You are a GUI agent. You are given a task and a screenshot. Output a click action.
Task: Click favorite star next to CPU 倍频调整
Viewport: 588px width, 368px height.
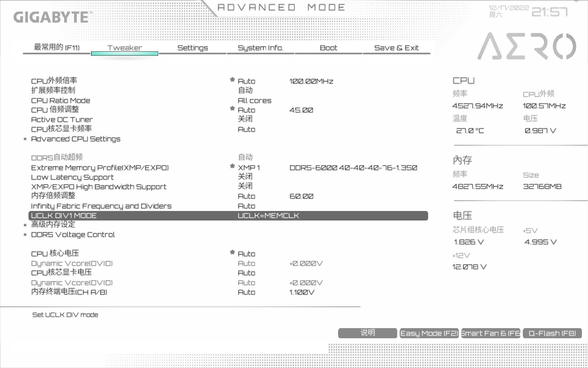(232, 109)
